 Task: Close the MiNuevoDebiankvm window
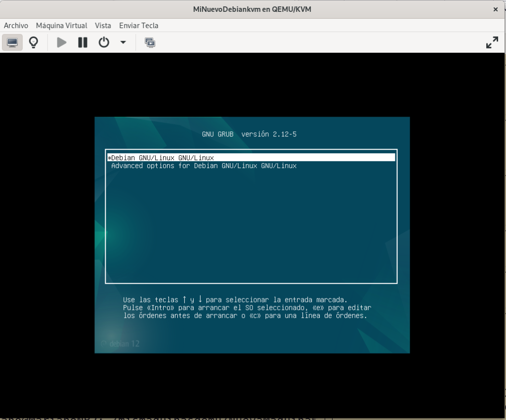[495, 9]
